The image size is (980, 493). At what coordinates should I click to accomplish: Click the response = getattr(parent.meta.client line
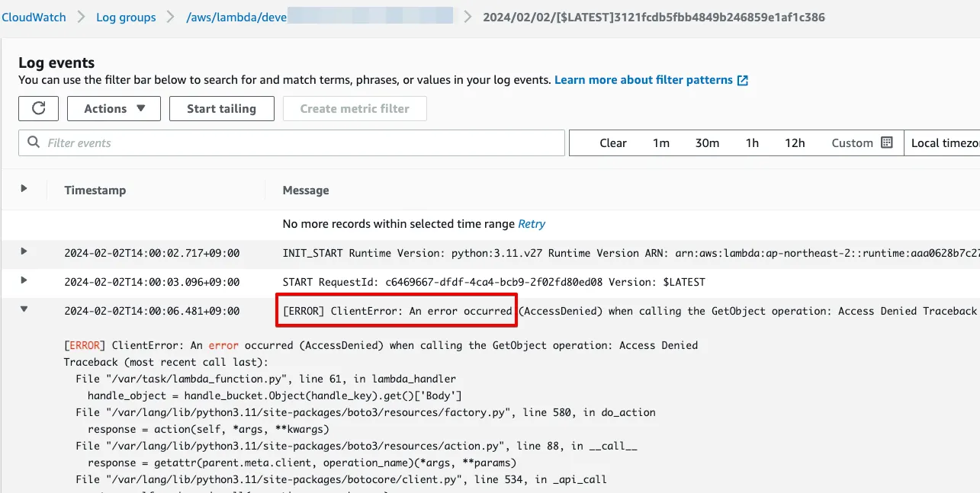tap(302, 463)
